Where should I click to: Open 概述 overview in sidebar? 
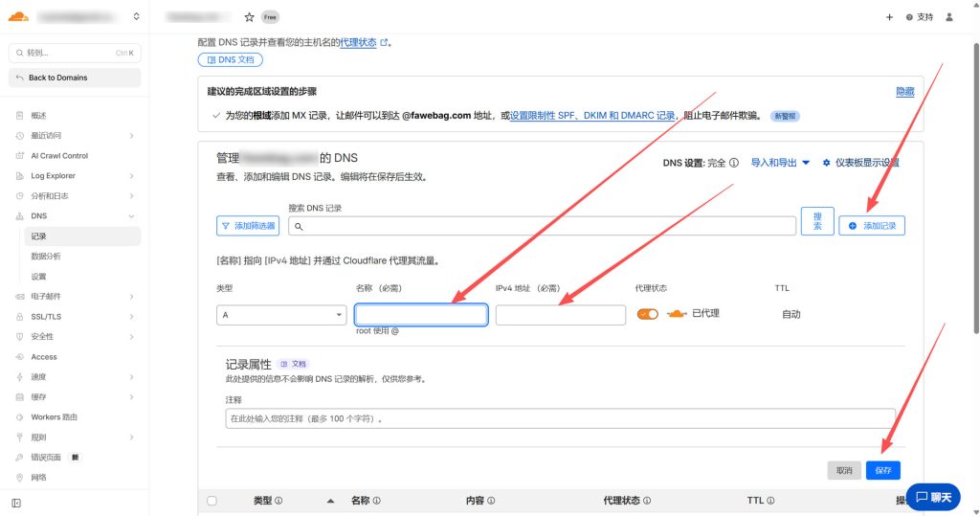38,115
